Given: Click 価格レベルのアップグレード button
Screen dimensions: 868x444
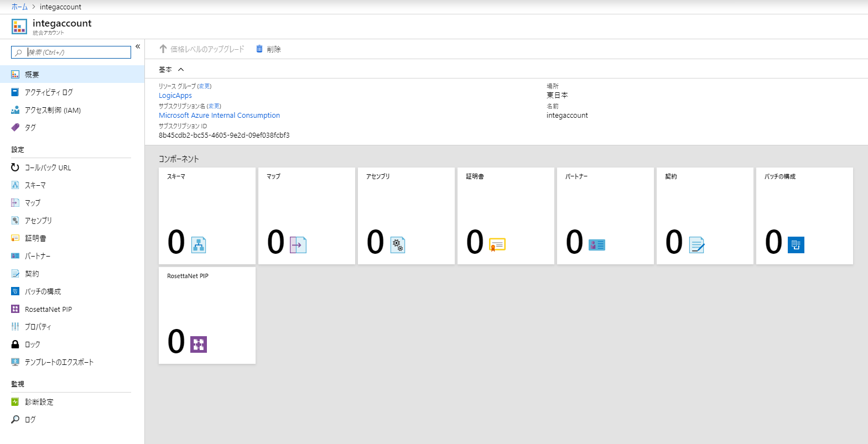Looking at the screenshot, I should 202,49.
